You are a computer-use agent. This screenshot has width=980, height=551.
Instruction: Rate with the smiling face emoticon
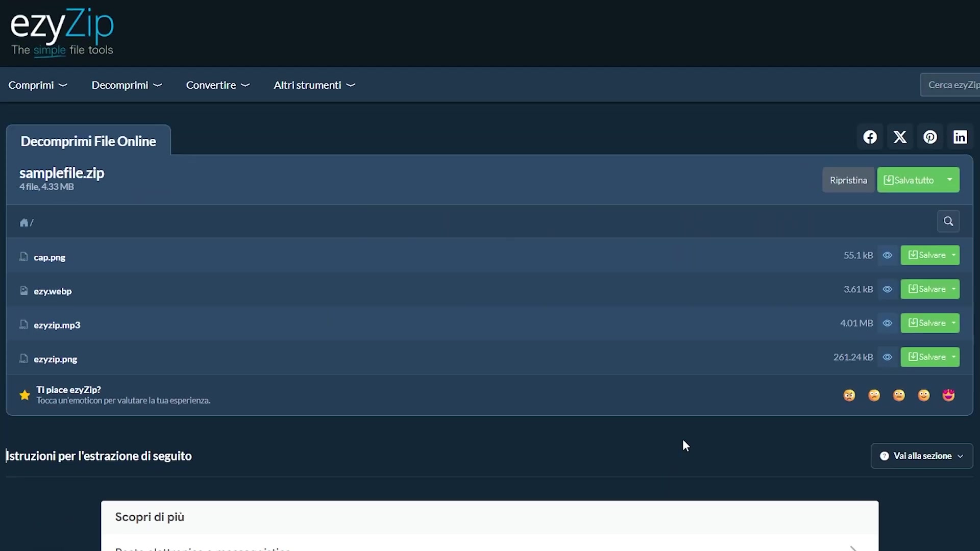pyautogui.click(x=924, y=395)
